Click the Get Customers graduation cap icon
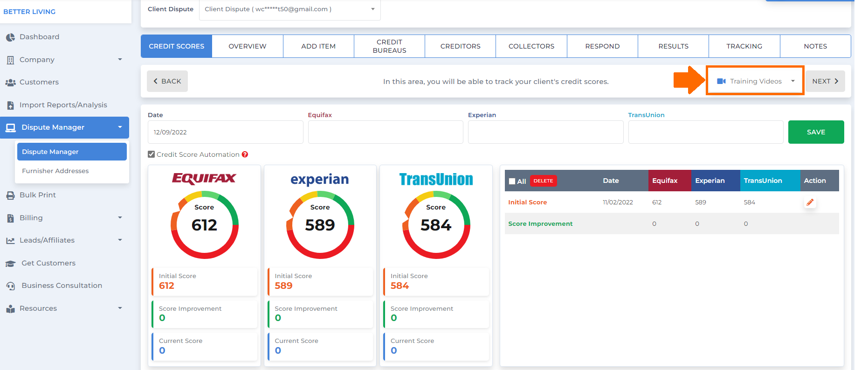Image resolution: width=868 pixels, height=370 pixels. click(x=10, y=264)
